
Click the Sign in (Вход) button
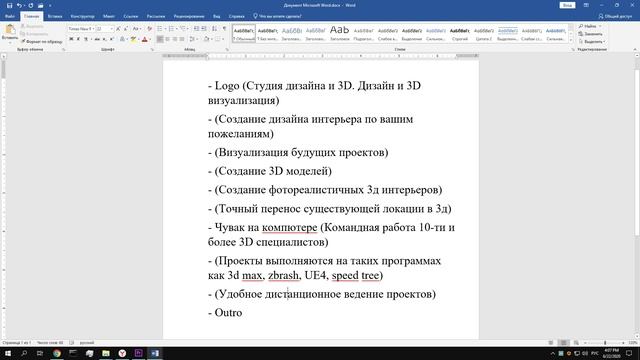[x=567, y=5]
